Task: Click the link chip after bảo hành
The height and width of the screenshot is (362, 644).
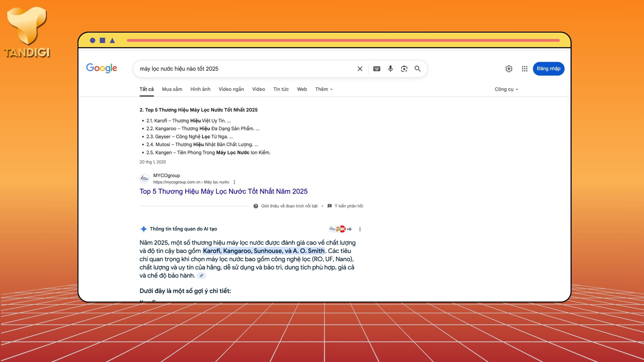Action: pyautogui.click(x=201, y=276)
